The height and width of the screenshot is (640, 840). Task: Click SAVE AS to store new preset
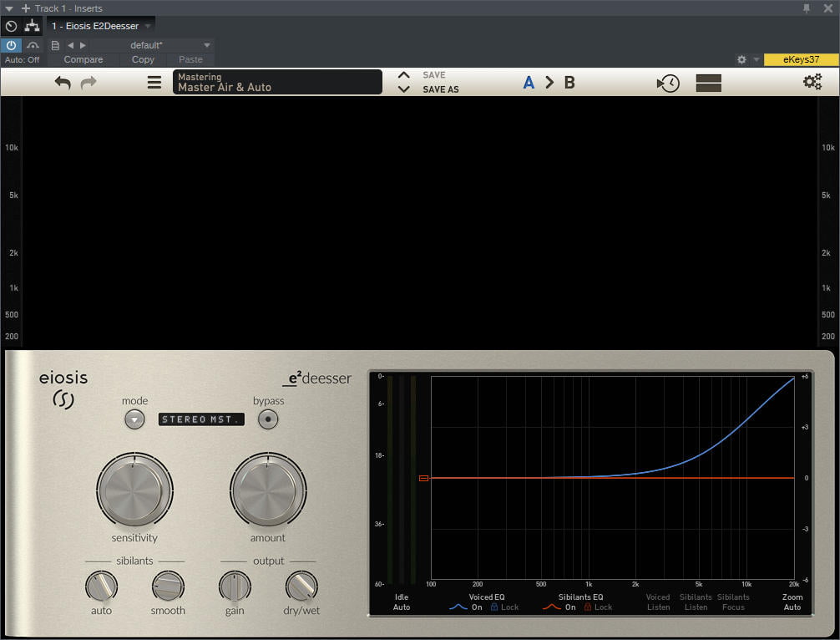pos(440,89)
